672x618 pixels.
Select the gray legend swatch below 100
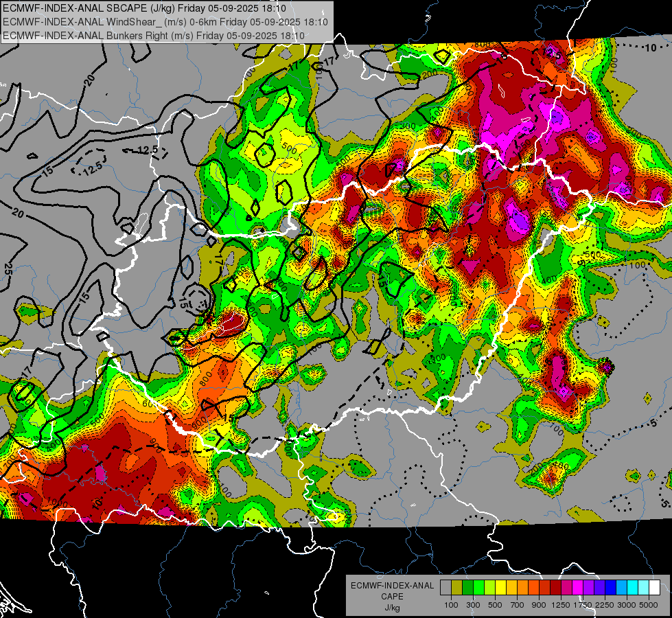coord(445,587)
